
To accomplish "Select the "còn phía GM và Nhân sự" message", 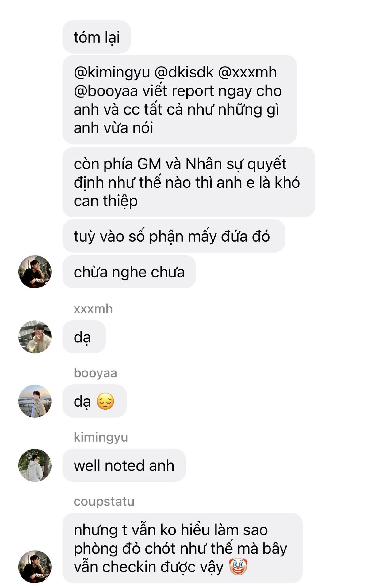I will click(x=189, y=182).
